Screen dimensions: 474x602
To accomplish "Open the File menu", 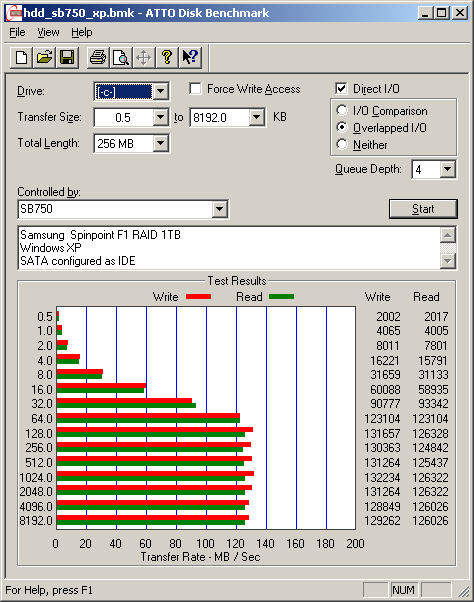I will click(x=17, y=33).
